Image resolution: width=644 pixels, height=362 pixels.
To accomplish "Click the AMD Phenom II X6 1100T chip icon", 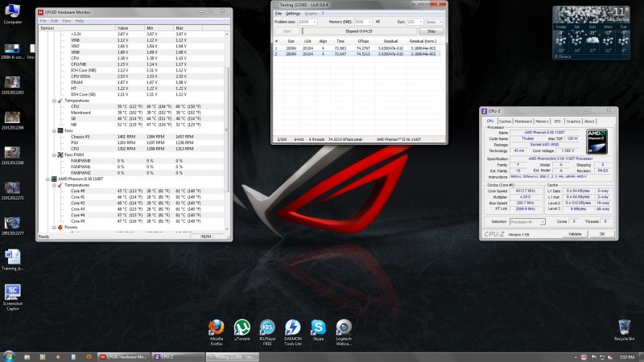I will click(x=54, y=179).
